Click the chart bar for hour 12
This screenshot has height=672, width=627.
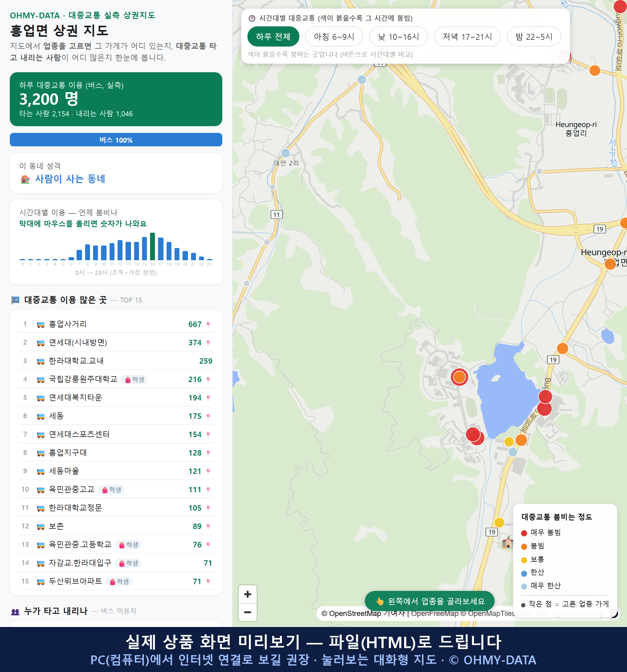(120, 250)
